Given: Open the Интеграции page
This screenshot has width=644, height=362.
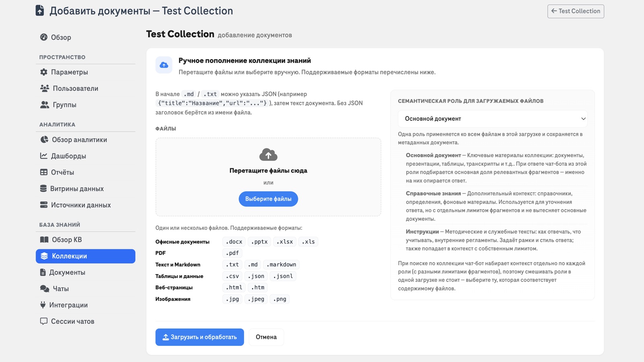Looking at the screenshot, I should click(85, 305).
